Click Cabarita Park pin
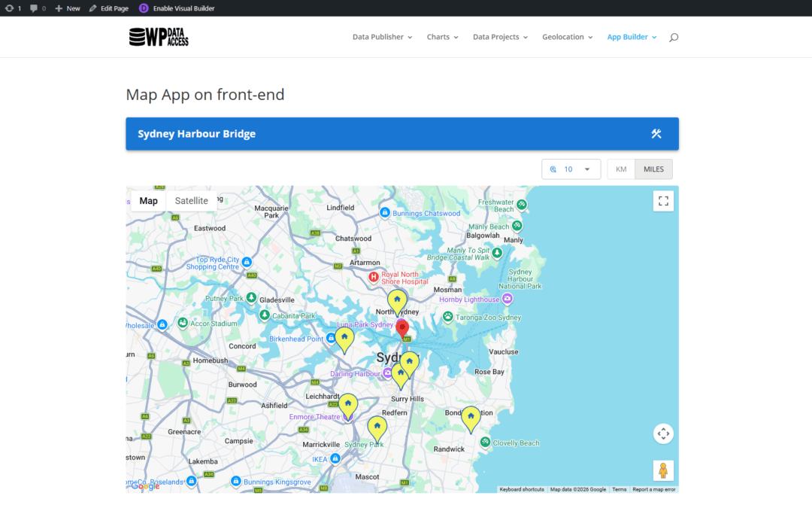 (265, 315)
